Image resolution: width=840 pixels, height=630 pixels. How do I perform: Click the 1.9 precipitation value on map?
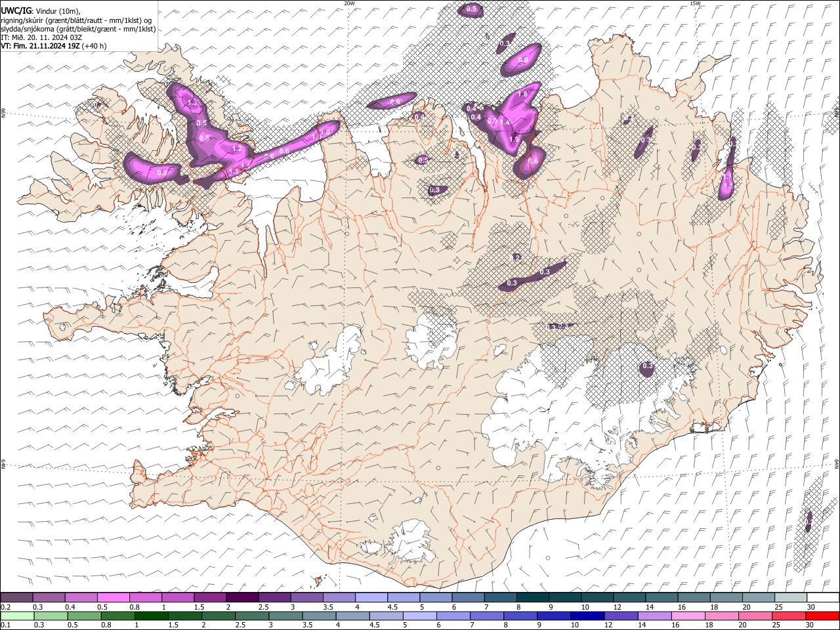click(514, 139)
